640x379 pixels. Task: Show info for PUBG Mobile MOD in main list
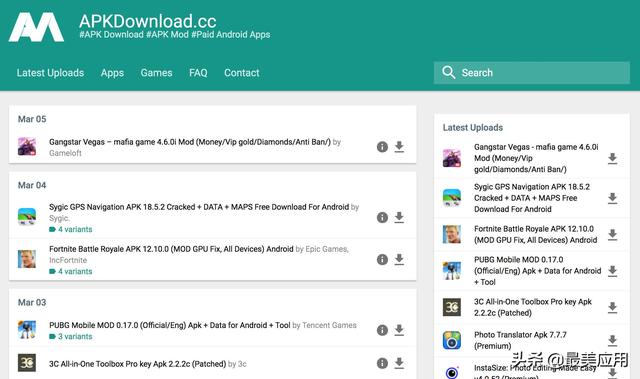pos(382,330)
